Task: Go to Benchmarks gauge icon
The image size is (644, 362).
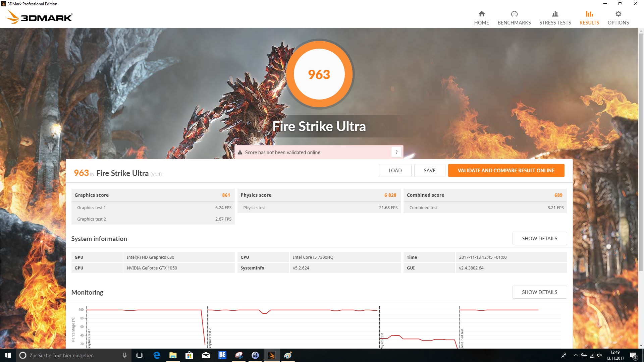Action: coord(514,14)
